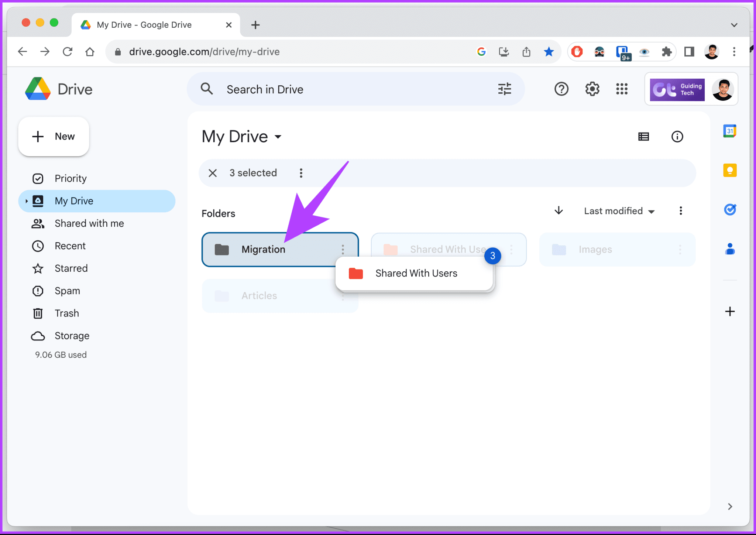756x535 pixels.
Task: Switch to list view layout
Action: [643, 137]
